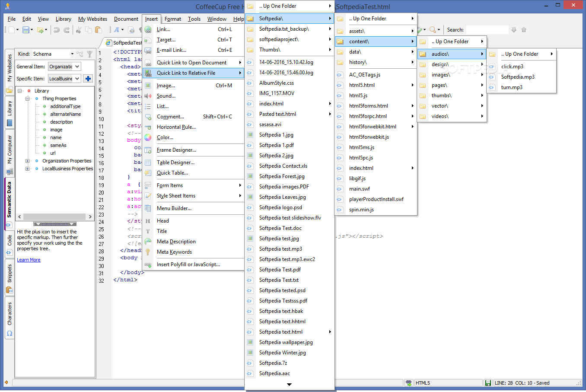Click the monitor icon left of HTML5

409,383
